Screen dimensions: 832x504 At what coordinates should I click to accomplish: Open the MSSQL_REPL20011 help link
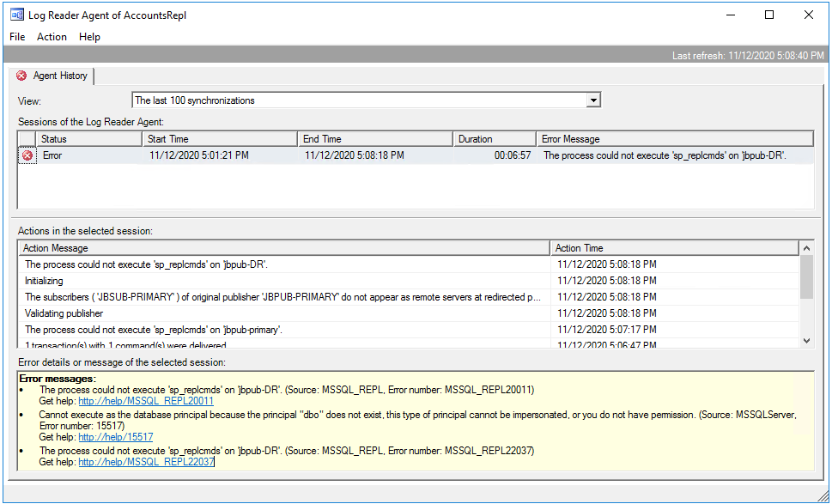tap(145, 401)
